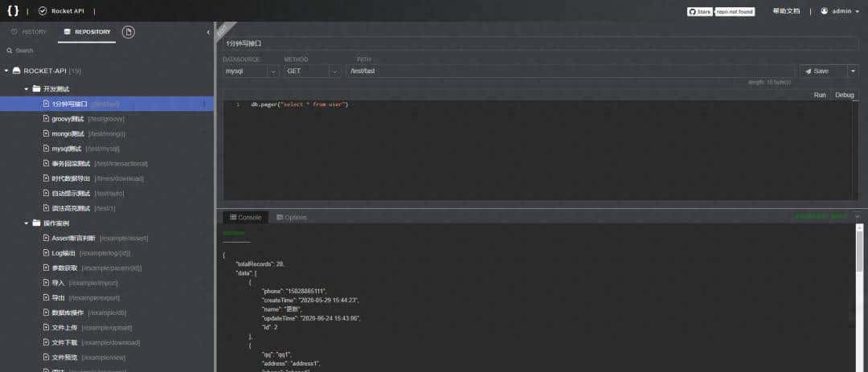868x372 pixels.
Task: Click the admin user avatar icon
Action: pyautogui.click(x=825, y=11)
